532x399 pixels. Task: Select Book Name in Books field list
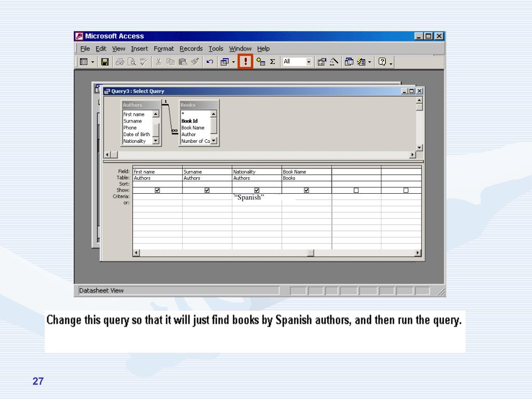coord(193,128)
